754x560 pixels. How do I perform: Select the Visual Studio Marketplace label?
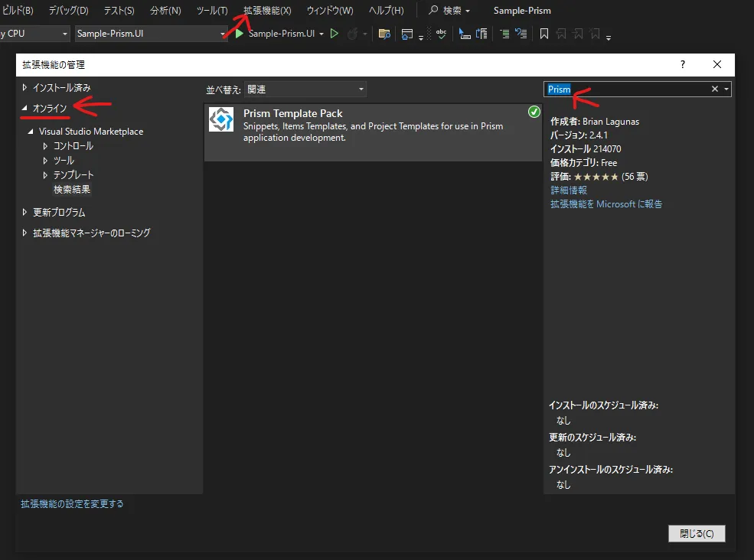[x=91, y=132]
